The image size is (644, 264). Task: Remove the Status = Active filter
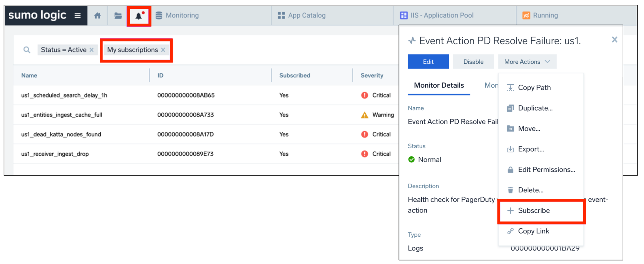click(x=92, y=50)
